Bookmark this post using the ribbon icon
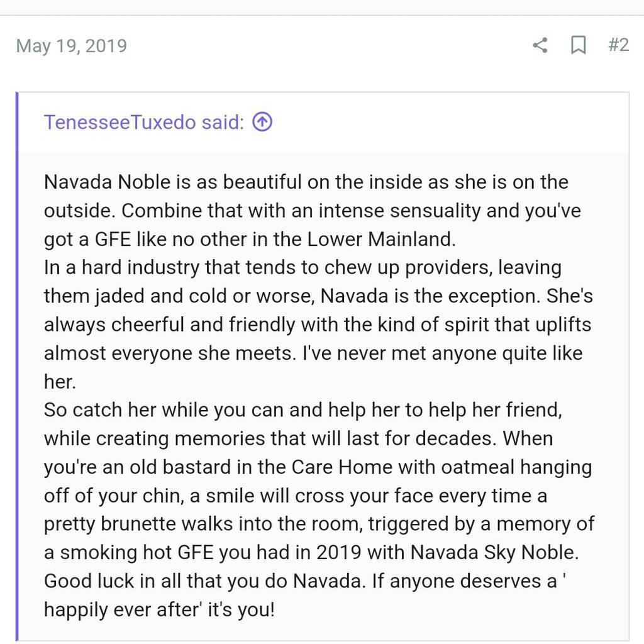The image size is (644, 644). 578,45
